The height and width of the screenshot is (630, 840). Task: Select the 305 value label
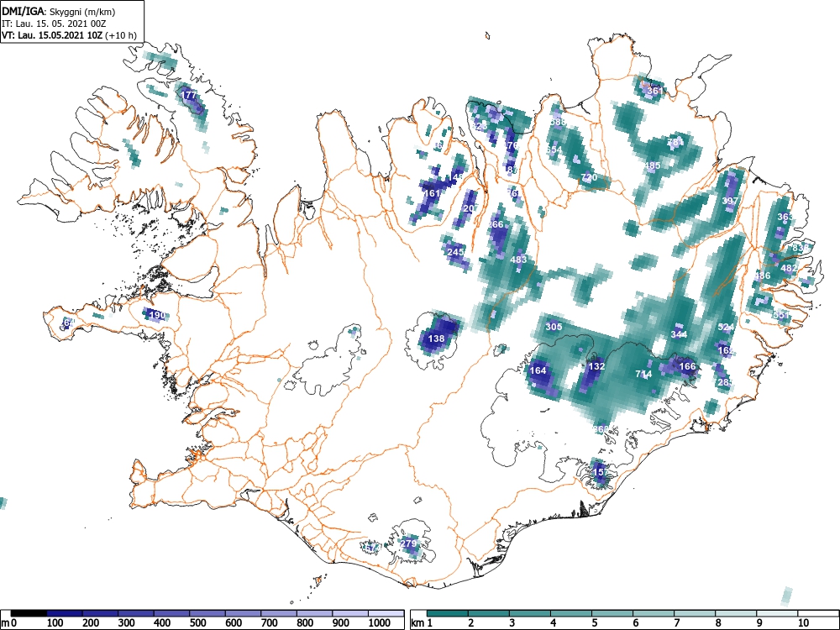(x=554, y=326)
